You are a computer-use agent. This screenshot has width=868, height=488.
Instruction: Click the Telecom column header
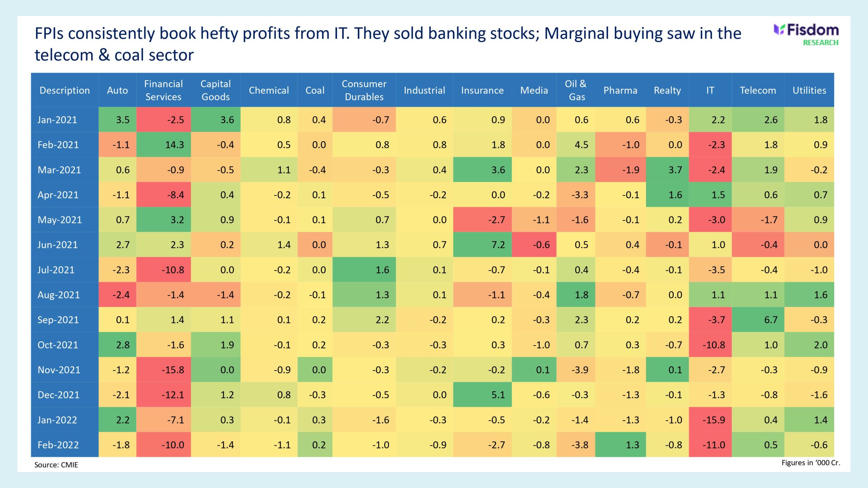[758, 90]
